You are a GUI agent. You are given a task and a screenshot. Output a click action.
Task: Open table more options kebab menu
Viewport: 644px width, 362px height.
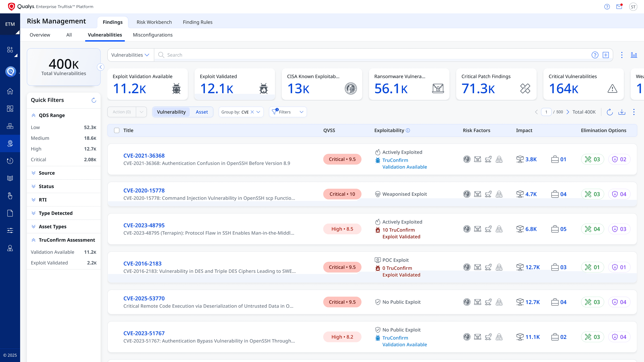point(634,112)
